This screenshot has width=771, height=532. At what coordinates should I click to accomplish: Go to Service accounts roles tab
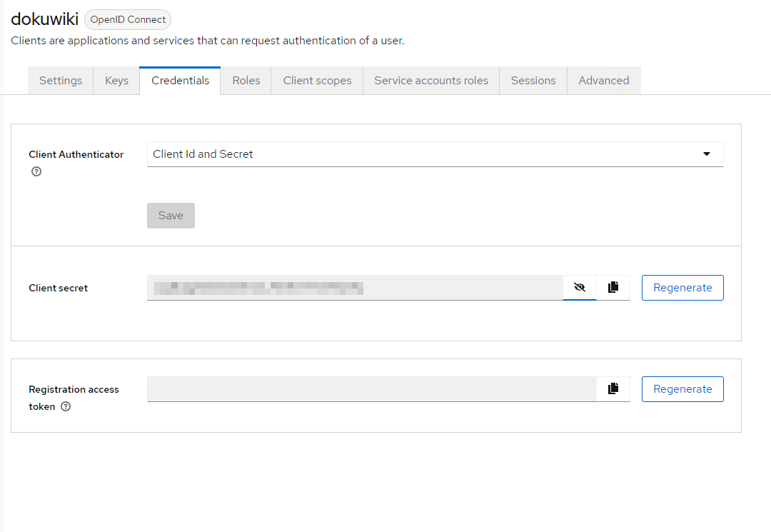point(431,81)
